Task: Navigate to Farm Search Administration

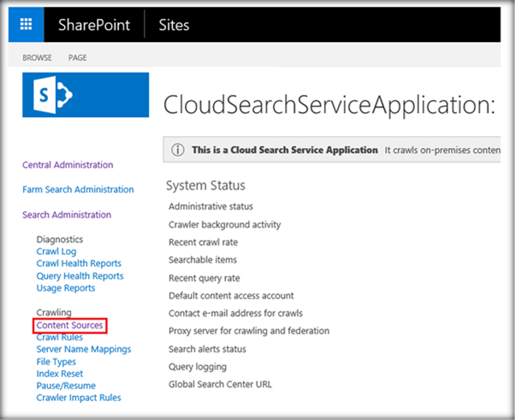Action: point(78,190)
